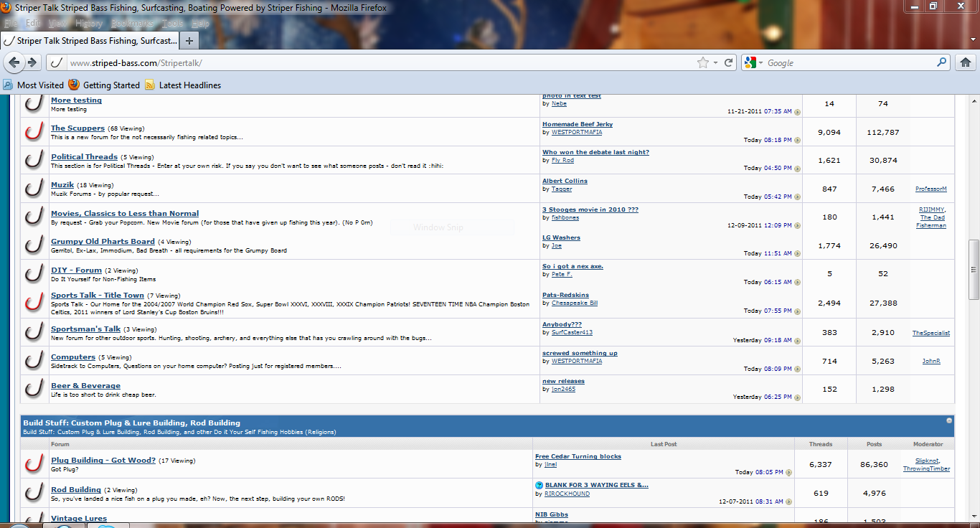This screenshot has height=528, width=980.
Task: Click the Forward navigation arrow
Action: tap(32, 62)
